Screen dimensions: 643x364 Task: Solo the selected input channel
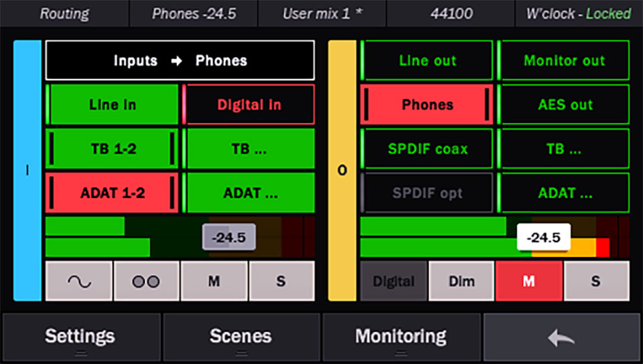pyautogui.click(x=281, y=281)
